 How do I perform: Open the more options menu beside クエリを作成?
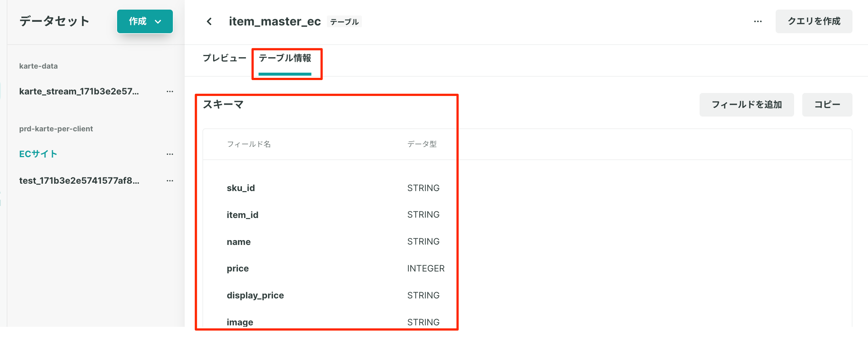758,21
